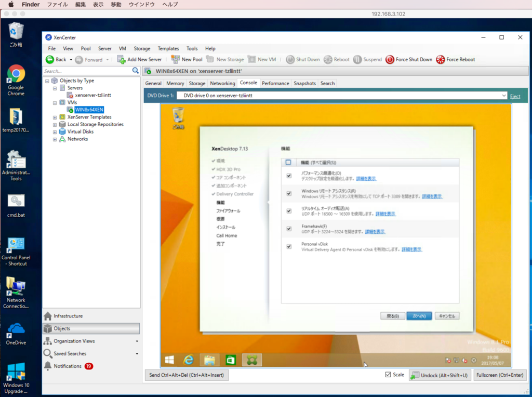Select the Control Panel Shortcut icon
The width and height of the screenshot is (532, 397).
[16, 252]
